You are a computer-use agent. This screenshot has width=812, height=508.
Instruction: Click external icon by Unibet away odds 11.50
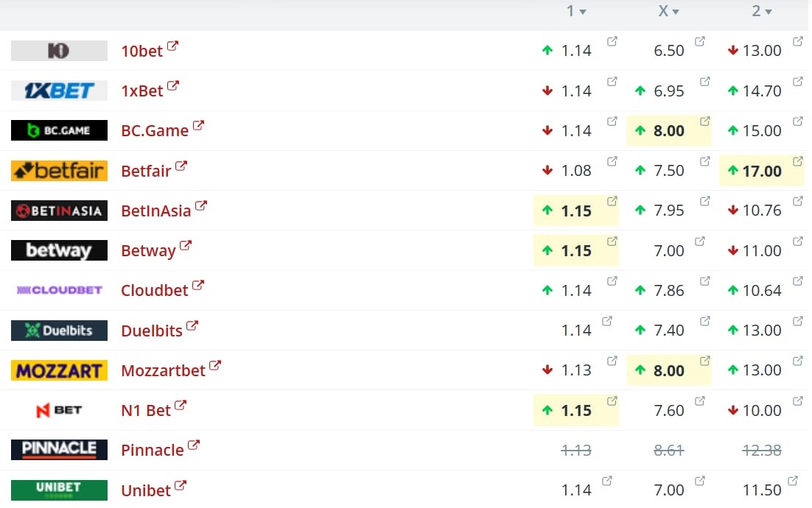pos(793,481)
